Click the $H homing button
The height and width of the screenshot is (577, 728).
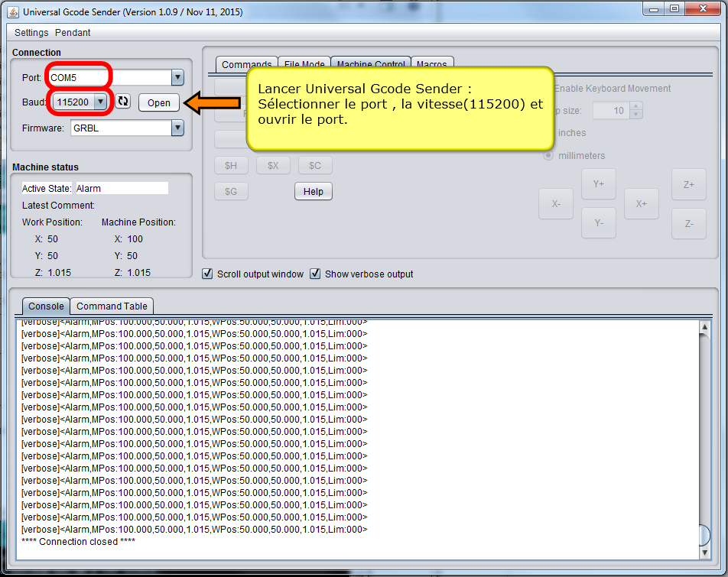[x=231, y=166]
